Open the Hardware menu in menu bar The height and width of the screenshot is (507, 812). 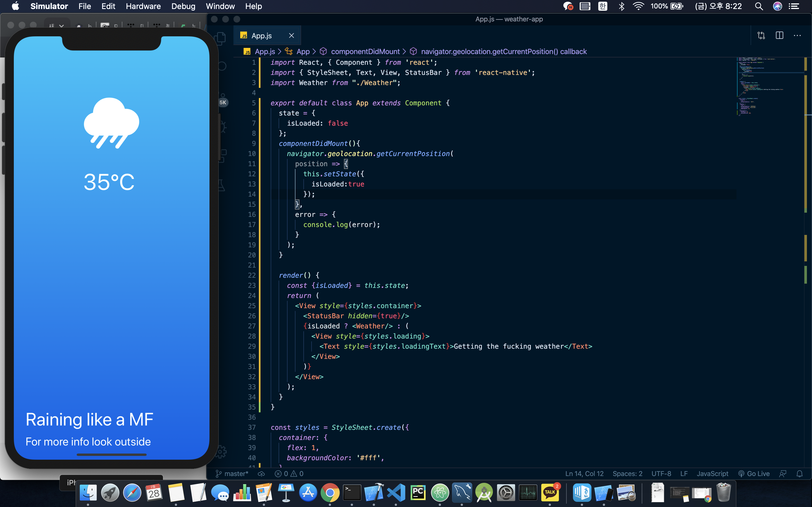coord(143,6)
